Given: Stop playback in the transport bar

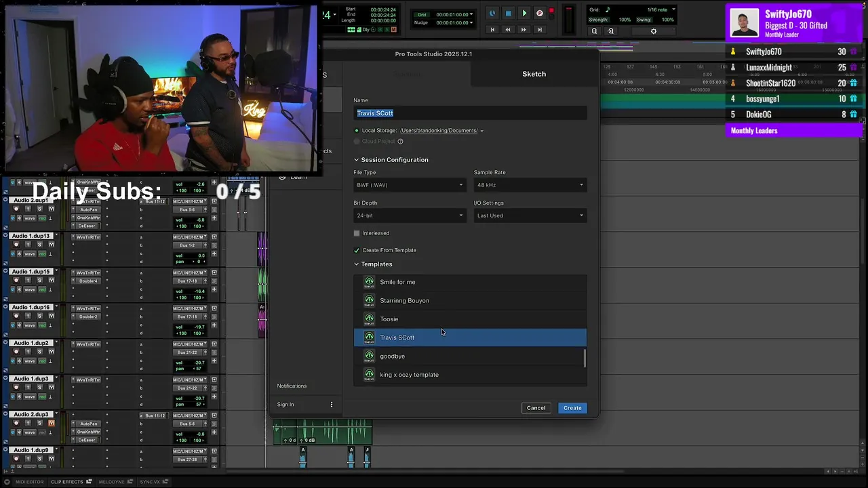Looking at the screenshot, I should [x=508, y=14].
